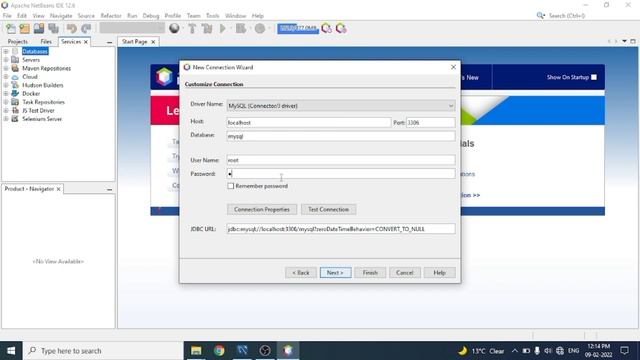Click the Search box in menu bar

[567, 16]
